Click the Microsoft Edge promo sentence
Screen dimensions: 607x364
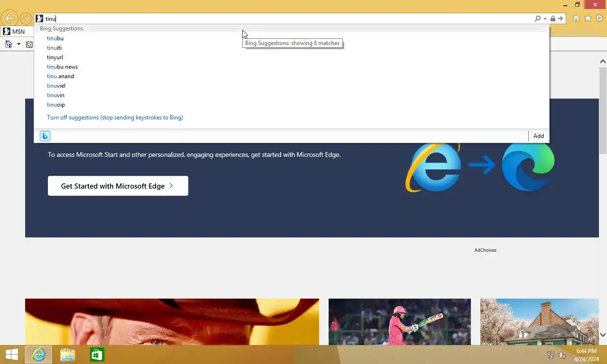194,155
